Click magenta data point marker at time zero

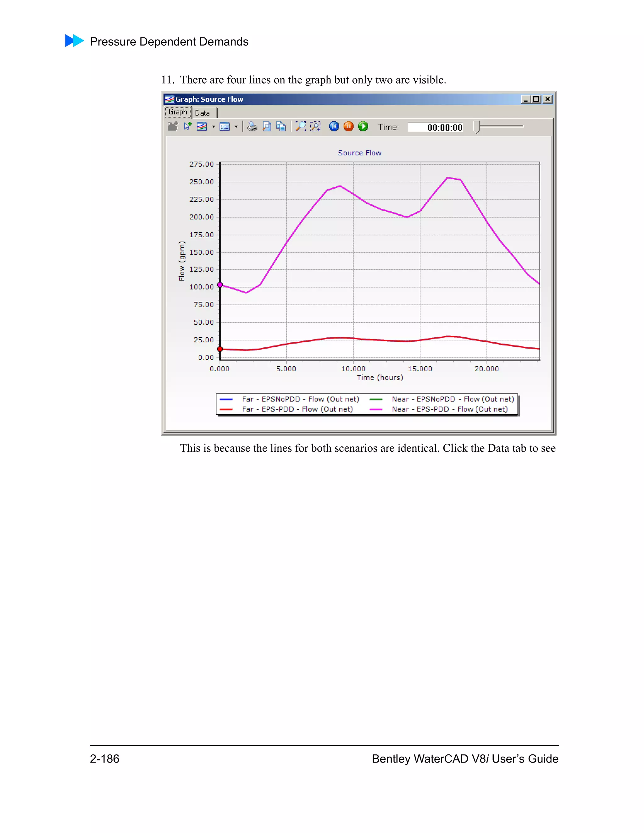click(x=220, y=285)
